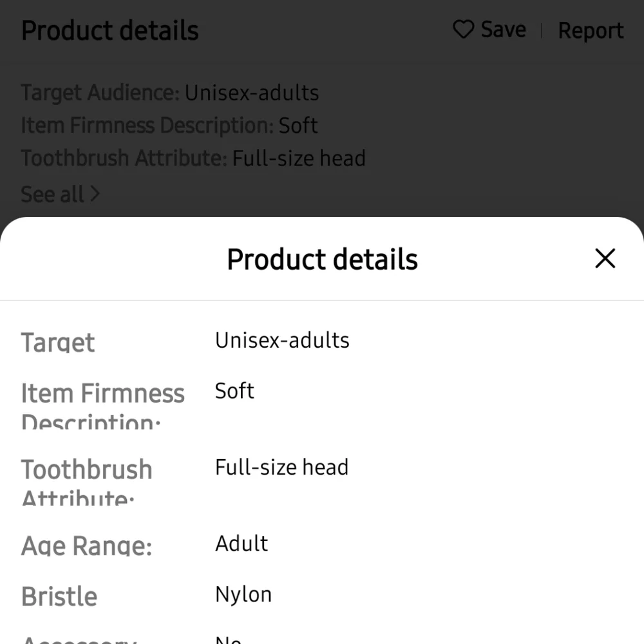Select the Target label in the sheet
Image resolution: width=644 pixels, height=644 pixels.
pyautogui.click(x=58, y=342)
